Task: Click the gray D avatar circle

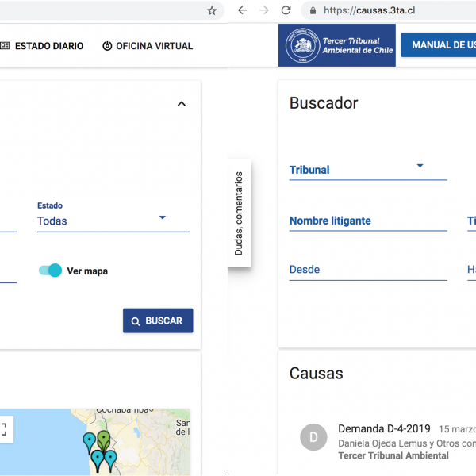Action: point(313,437)
